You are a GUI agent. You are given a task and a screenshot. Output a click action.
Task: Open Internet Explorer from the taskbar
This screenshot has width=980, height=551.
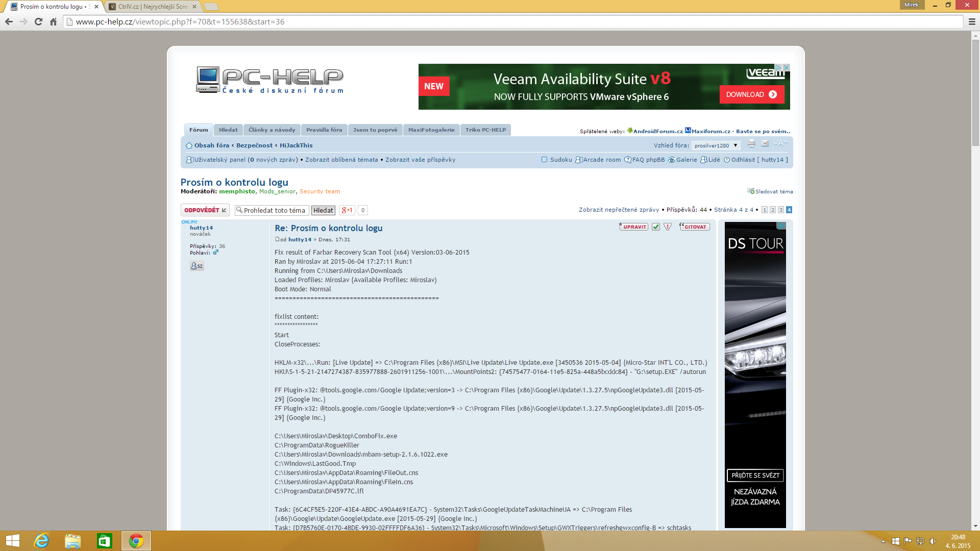pos(41,541)
